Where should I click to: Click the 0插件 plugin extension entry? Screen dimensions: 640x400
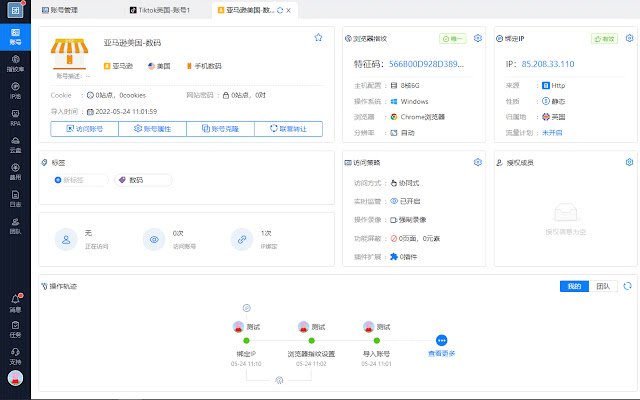coord(404,257)
